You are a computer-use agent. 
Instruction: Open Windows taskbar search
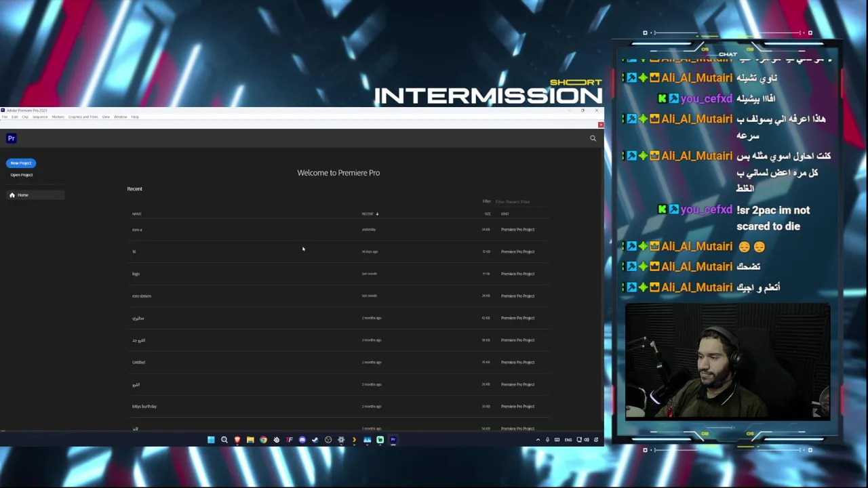coord(224,440)
